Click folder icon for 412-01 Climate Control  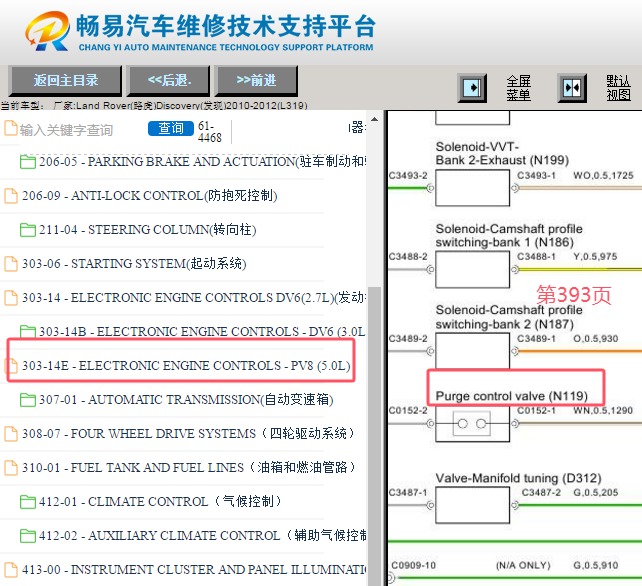pyautogui.click(x=27, y=501)
